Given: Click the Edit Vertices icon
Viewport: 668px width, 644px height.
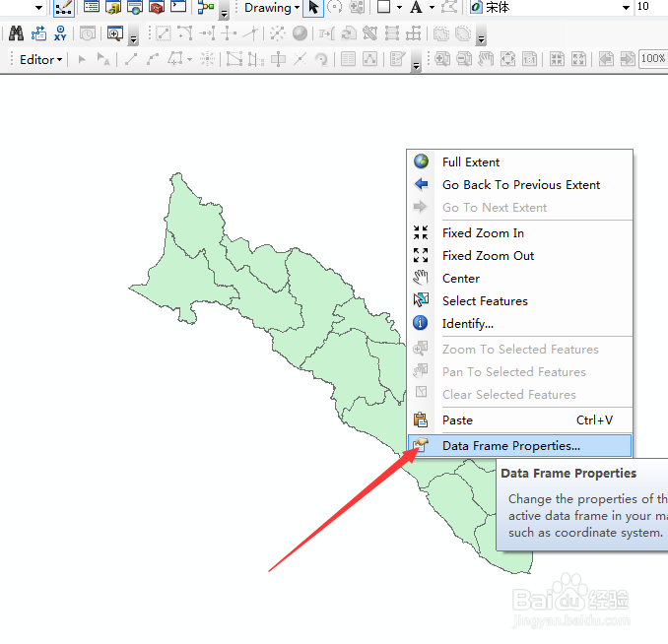Looking at the screenshot, I should (x=234, y=59).
